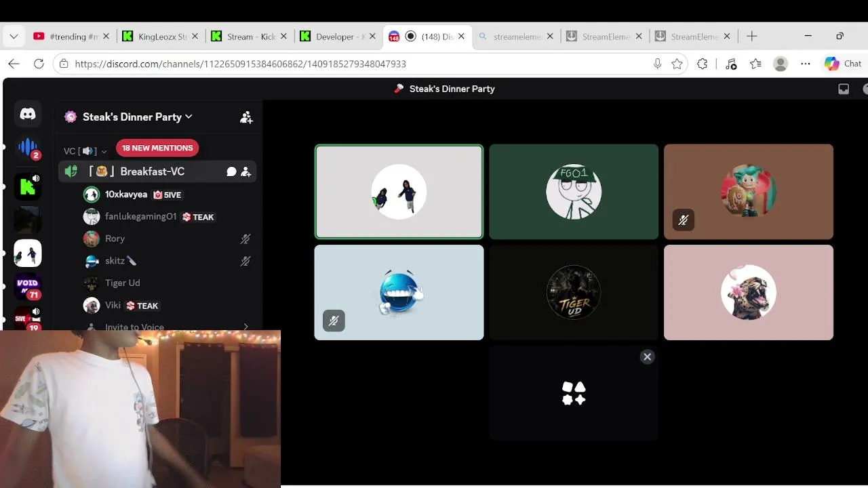Click the invite people icon beside server name
This screenshot has height=488, width=868.
click(246, 117)
